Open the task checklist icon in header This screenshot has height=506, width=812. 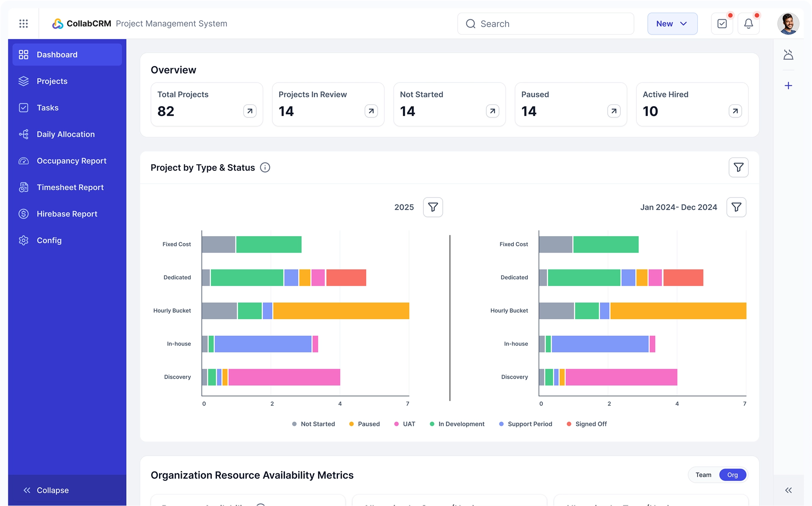coord(722,24)
